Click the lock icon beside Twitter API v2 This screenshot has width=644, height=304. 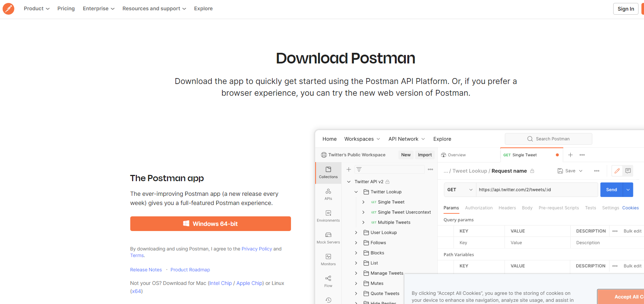point(388,182)
